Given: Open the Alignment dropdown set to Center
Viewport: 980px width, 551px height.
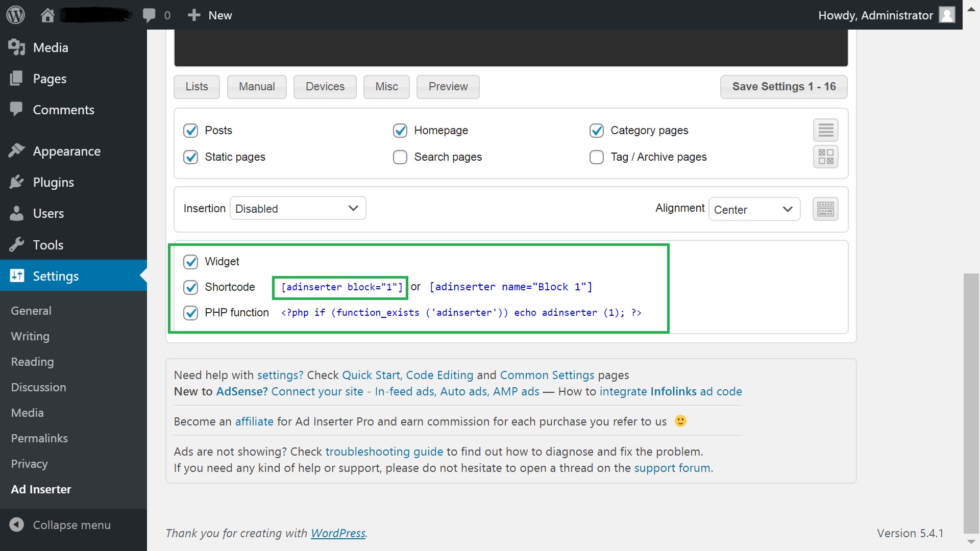Looking at the screenshot, I should pos(754,209).
